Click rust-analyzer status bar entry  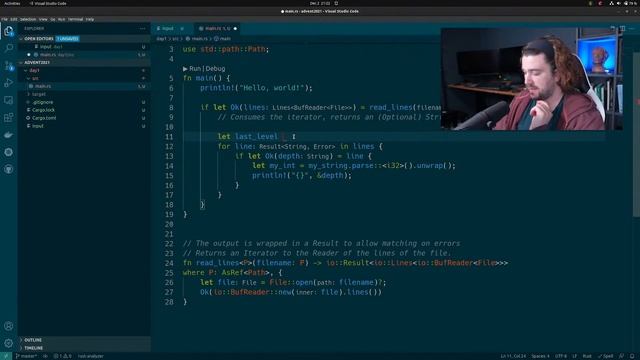tap(91, 356)
